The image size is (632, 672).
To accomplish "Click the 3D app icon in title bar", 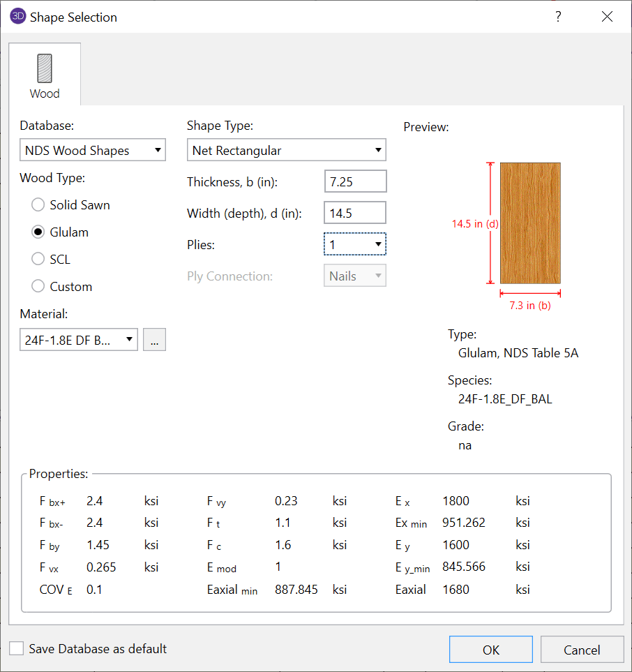I will pos(17,17).
